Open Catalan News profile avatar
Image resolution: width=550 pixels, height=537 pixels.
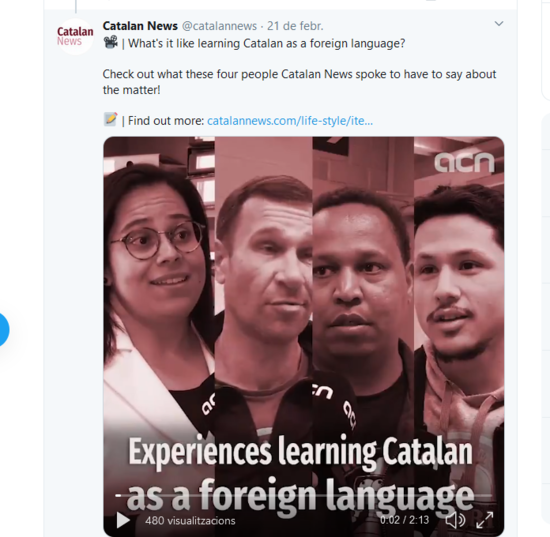pyautogui.click(x=75, y=36)
